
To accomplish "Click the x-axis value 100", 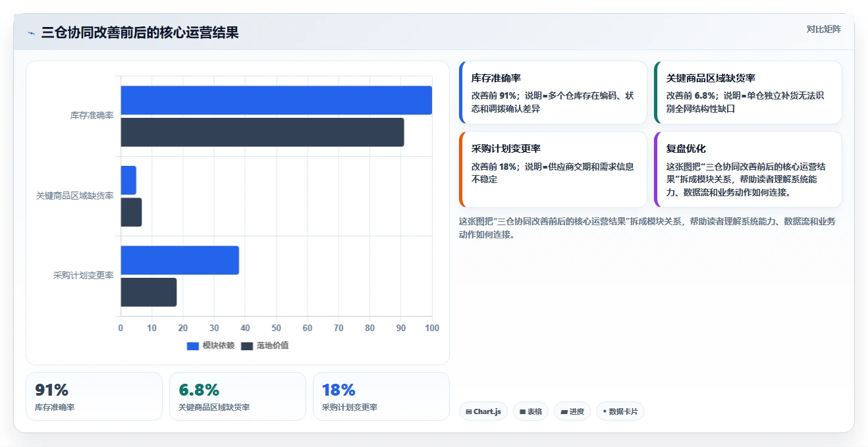I will (432, 328).
